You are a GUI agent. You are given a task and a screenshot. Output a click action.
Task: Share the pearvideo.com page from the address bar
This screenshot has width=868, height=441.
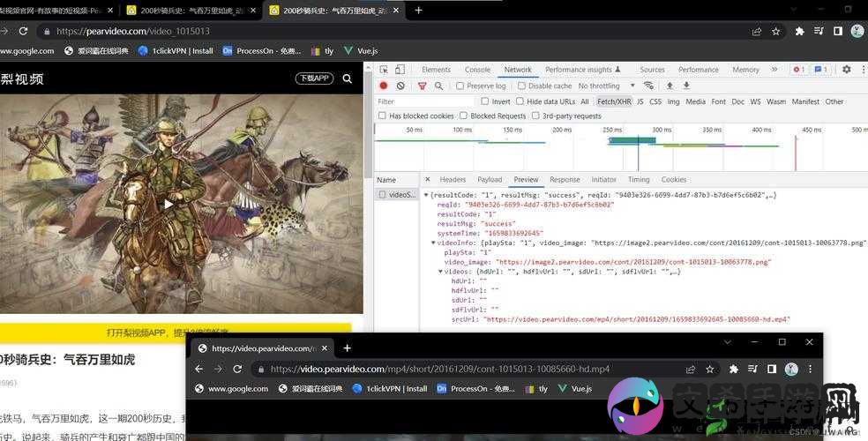pyautogui.click(x=757, y=32)
